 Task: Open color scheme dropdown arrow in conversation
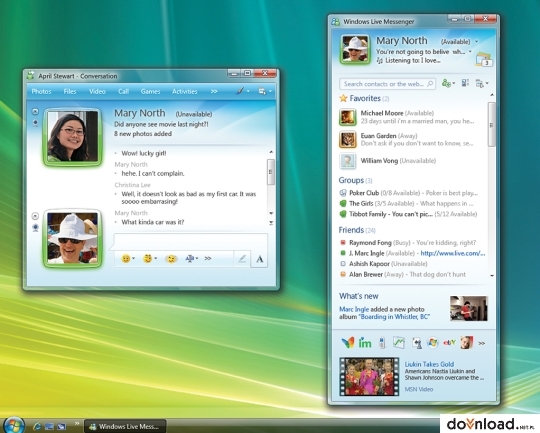(x=248, y=91)
